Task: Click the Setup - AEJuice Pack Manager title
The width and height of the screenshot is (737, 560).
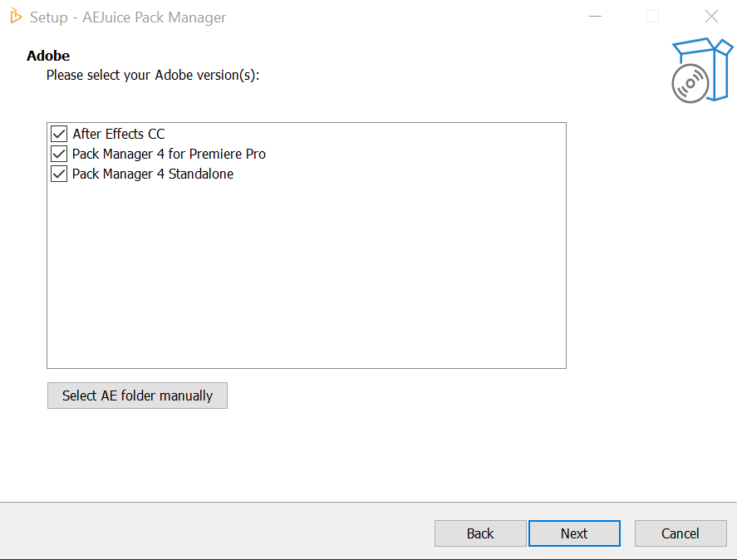Action: (128, 17)
